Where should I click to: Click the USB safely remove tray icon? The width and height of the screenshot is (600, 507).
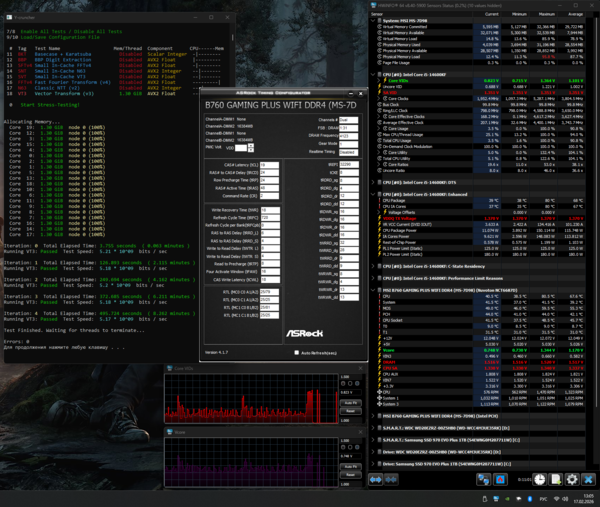[485, 499]
